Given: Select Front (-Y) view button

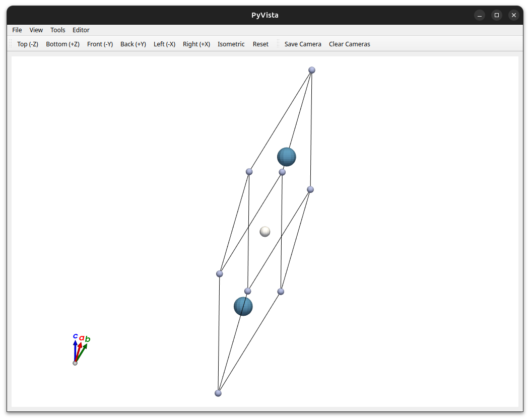Looking at the screenshot, I should (100, 44).
